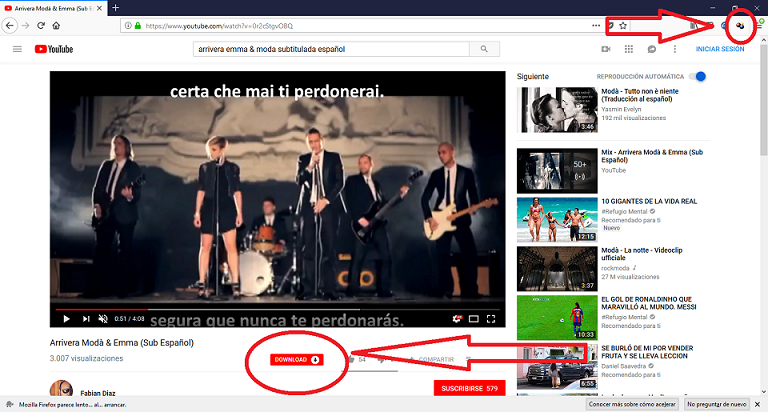
Task: Click the site information icon in address bar
Action: 128,25
